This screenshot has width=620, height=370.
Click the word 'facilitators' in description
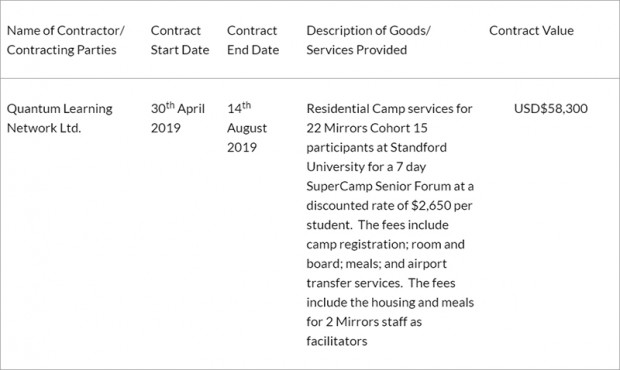[x=337, y=341]
